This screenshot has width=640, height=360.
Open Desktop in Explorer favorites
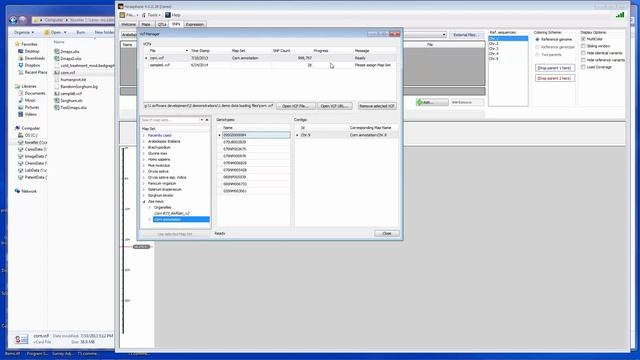(x=32, y=51)
